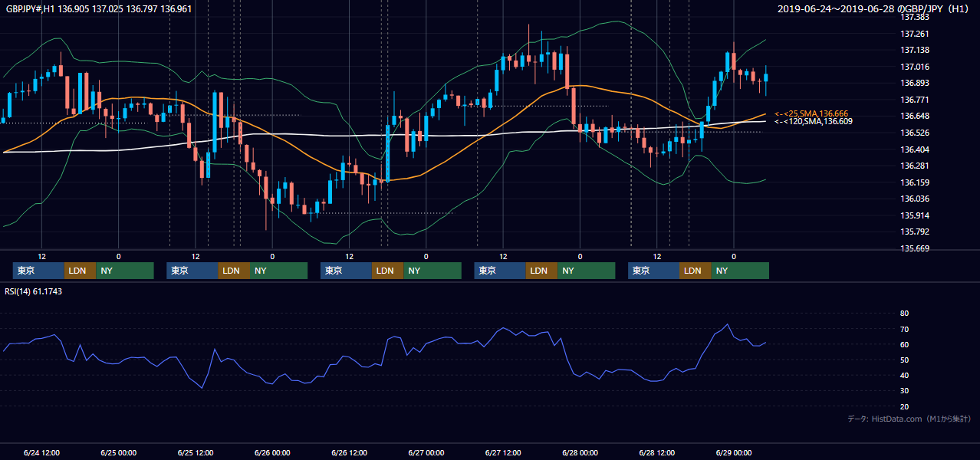980x460 pixels.
Task: Click the 6/24 NY session block
Action: tap(125, 271)
